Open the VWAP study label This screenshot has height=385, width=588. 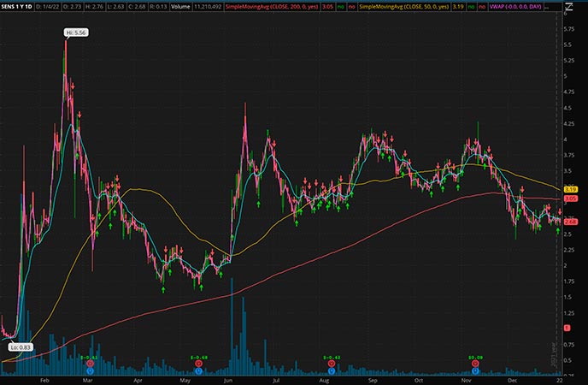[x=515, y=6]
